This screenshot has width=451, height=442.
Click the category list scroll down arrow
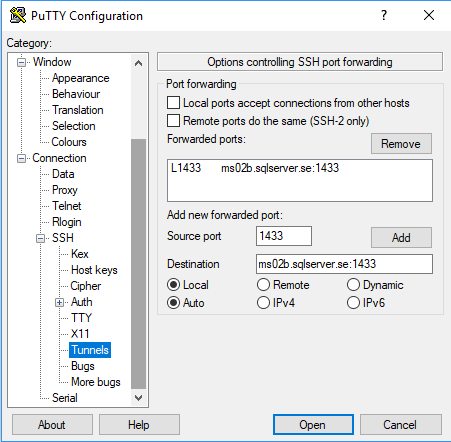[x=138, y=398]
